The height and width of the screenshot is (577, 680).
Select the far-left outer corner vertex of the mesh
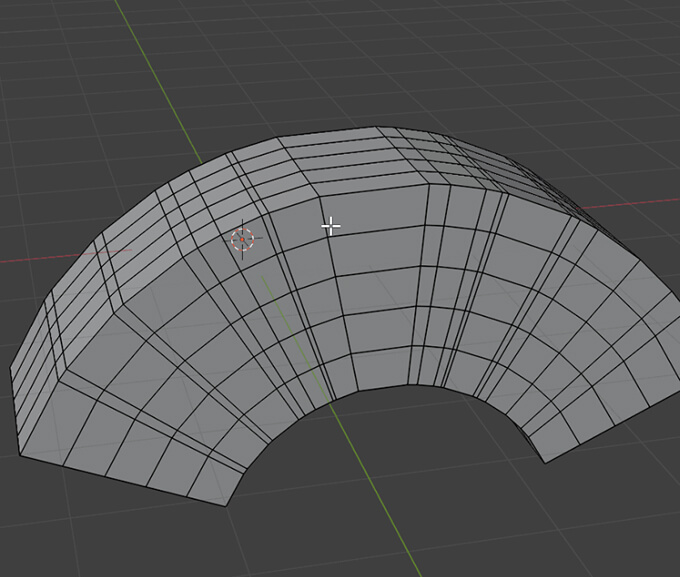coord(10,366)
